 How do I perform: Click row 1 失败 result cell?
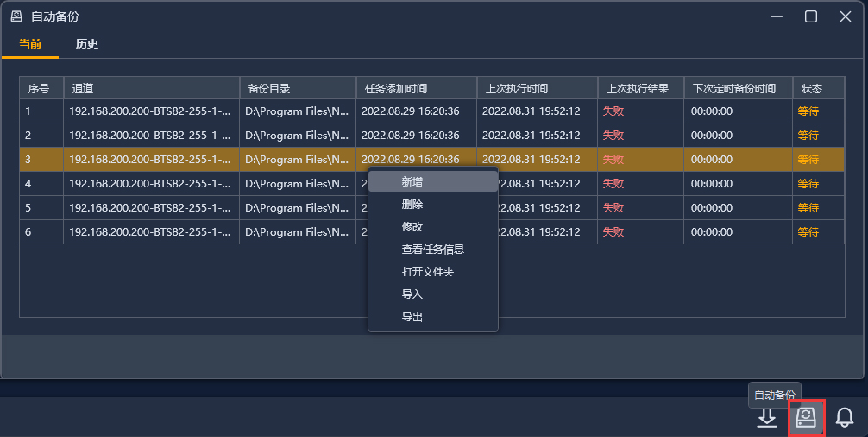[640, 111]
